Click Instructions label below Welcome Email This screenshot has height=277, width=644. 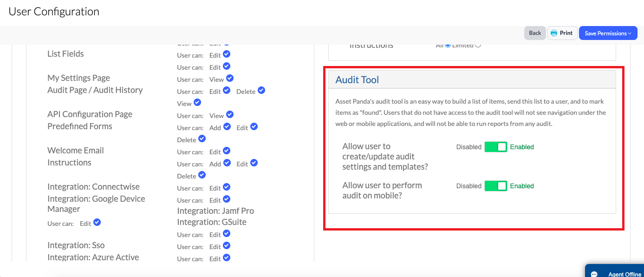(69, 163)
